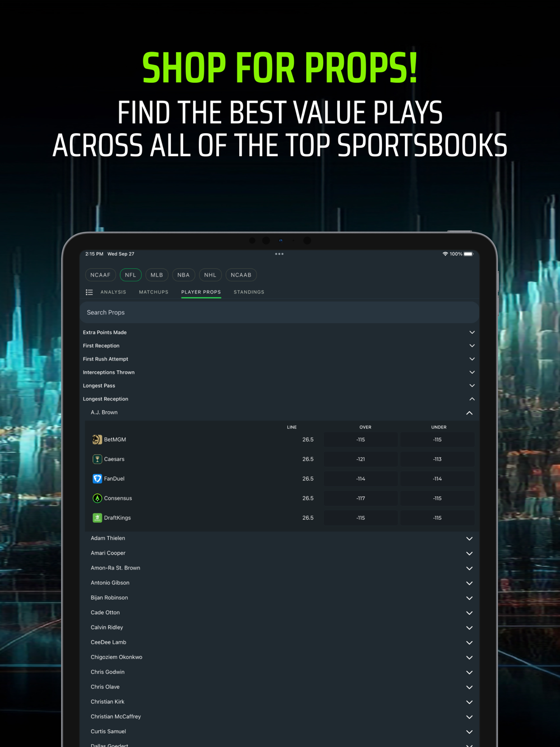Tap the DraftKings sportsbook name
The image size is (560, 747).
118,518
